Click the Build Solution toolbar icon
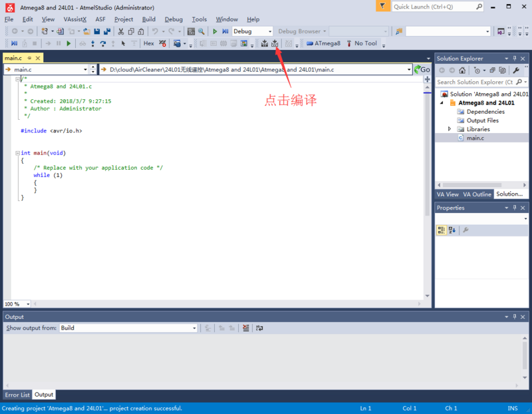Image resolution: width=532 pixels, height=414 pixels. (264, 43)
